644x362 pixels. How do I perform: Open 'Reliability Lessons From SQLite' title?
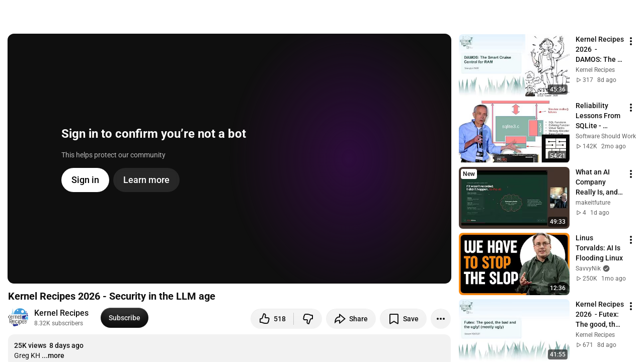(599, 116)
